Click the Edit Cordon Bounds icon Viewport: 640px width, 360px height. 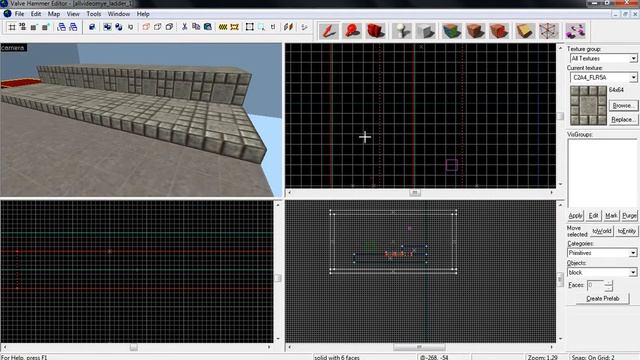(234, 27)
